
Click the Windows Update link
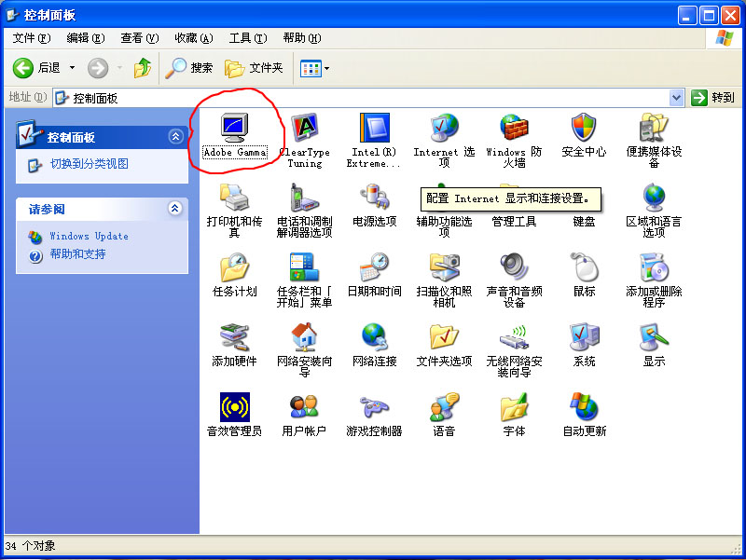point(89,237)
